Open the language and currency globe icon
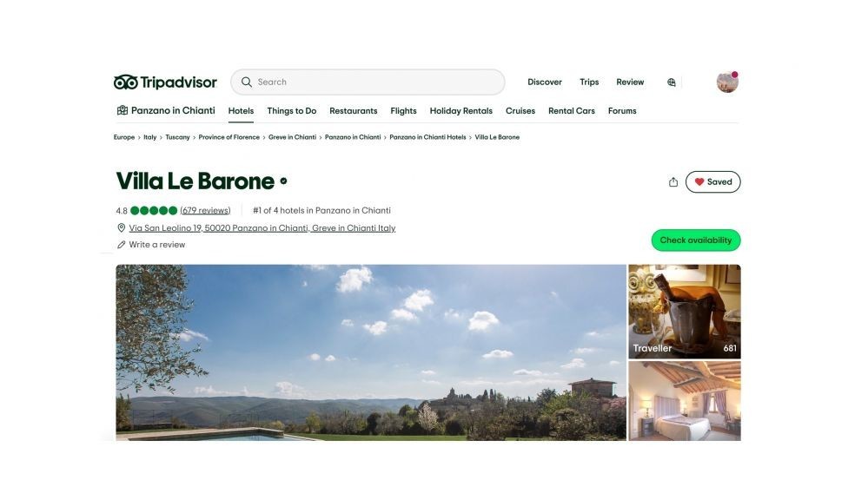This screenshot has height=500, width=868. coord(671,82)
